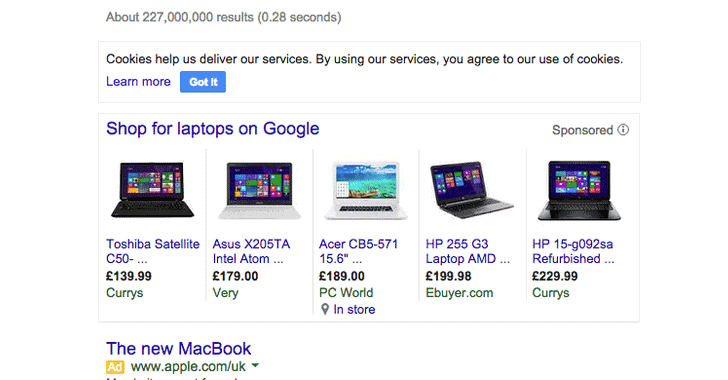This screenshot has height=380, width=728.
Task: Click the yellow Ad badge icon
Action: tap(115, 367)
